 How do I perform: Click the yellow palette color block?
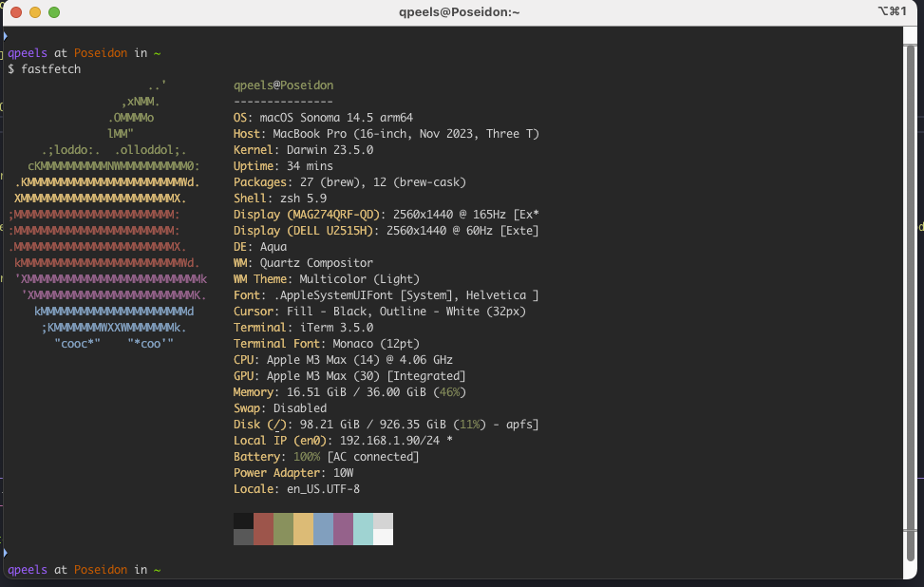tap(303, 528)
